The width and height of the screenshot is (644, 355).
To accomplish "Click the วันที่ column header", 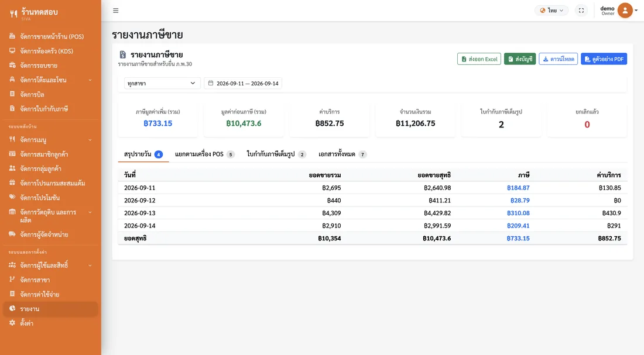I will point(130,175).
